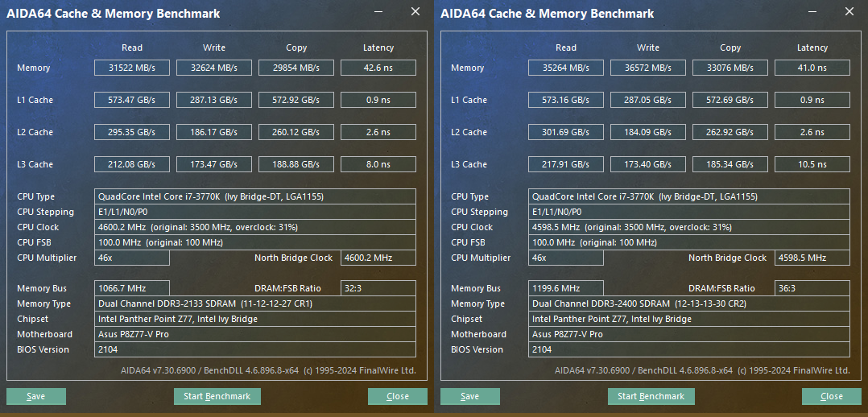
Task: Select the 31522 MB/s memory read field
Action: click(x=131, y=68)
